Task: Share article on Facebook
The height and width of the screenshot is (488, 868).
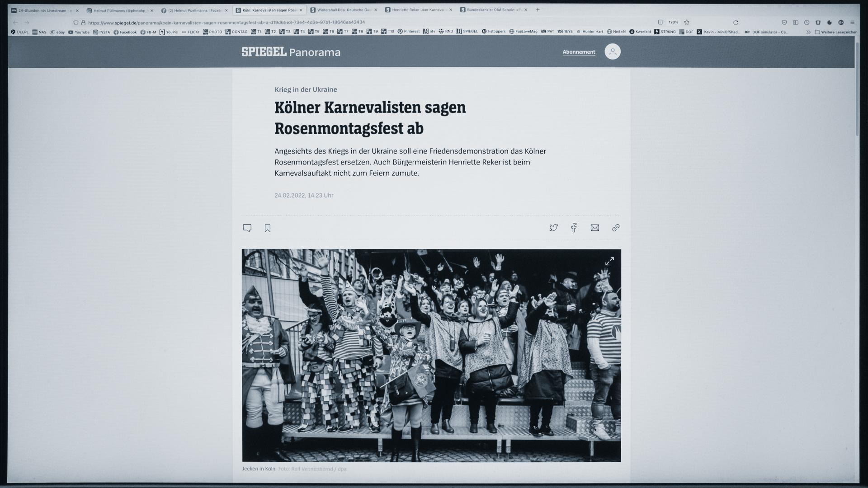Action: point(574,228)
